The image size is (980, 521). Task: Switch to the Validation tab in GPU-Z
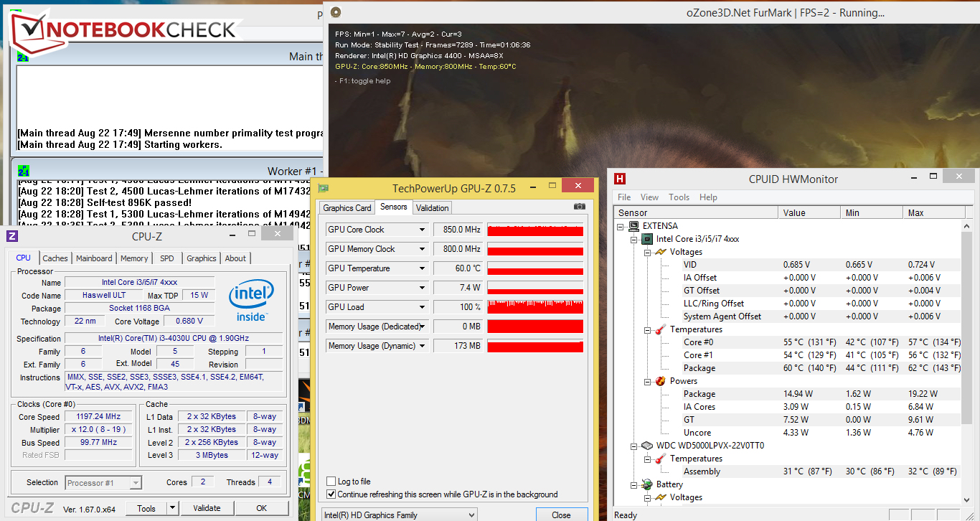[x=432, y=208]
